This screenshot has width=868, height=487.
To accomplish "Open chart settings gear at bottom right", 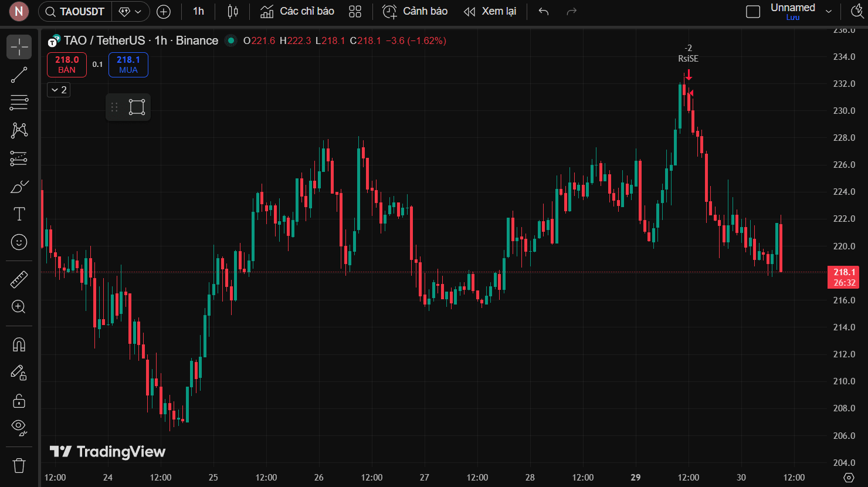I will point(849,477).
